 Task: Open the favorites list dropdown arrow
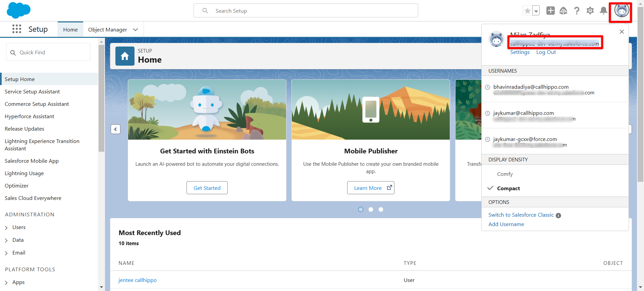(536, 11)
